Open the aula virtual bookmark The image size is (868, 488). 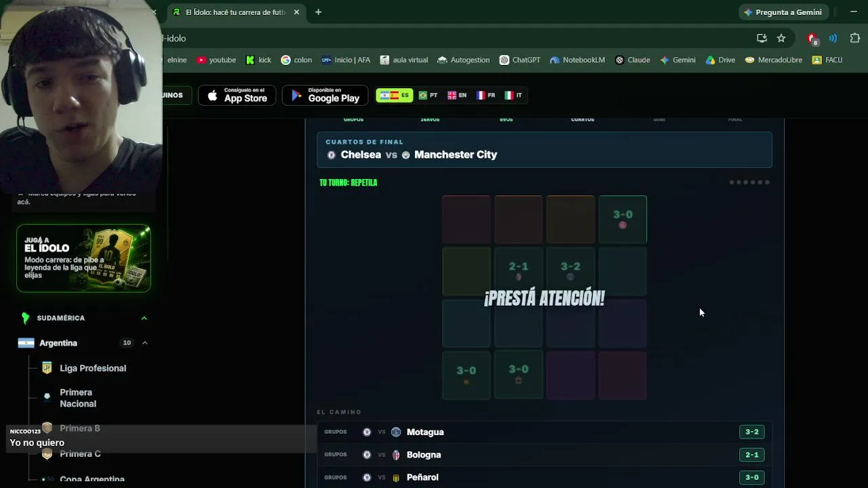tap(404, 60)
